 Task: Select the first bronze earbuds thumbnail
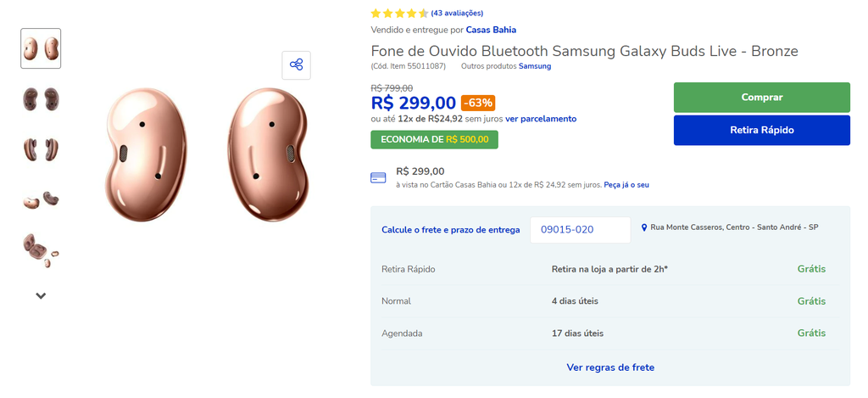tap(41, 48)
